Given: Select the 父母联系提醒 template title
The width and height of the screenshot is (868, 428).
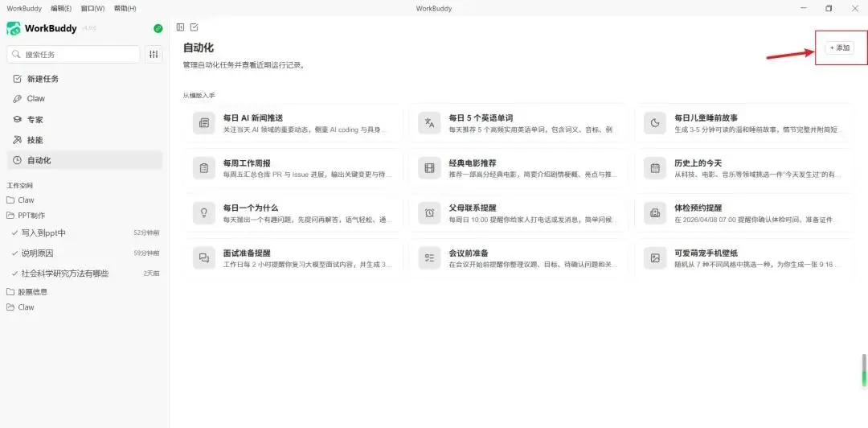Looking at the screenshot, I should point(473,208).
